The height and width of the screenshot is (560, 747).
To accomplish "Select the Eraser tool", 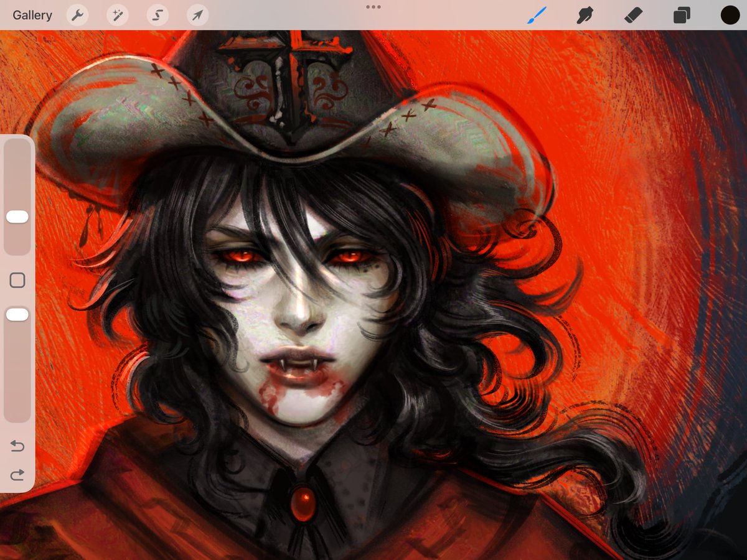I will tap(633, 16).
